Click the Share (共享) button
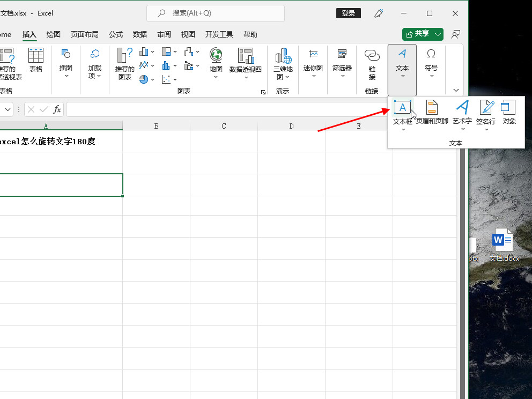Viewport: 532px width, 399px height. coord(418,34)
